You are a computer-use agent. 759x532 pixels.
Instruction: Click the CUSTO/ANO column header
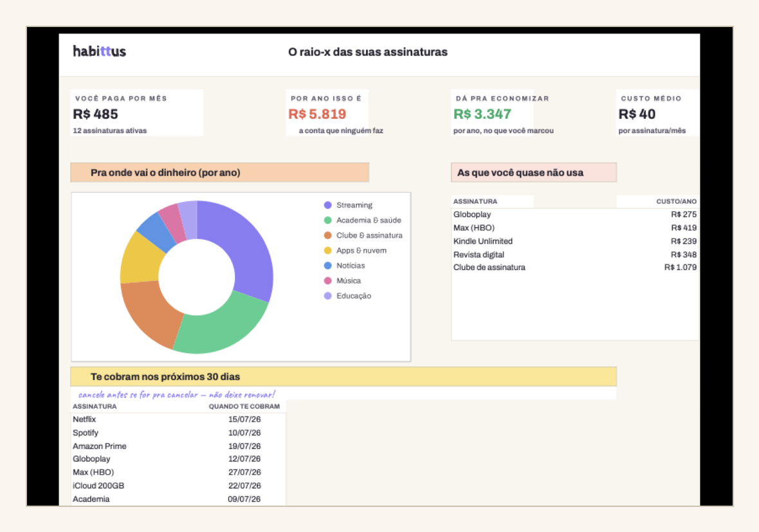(676, 201)
